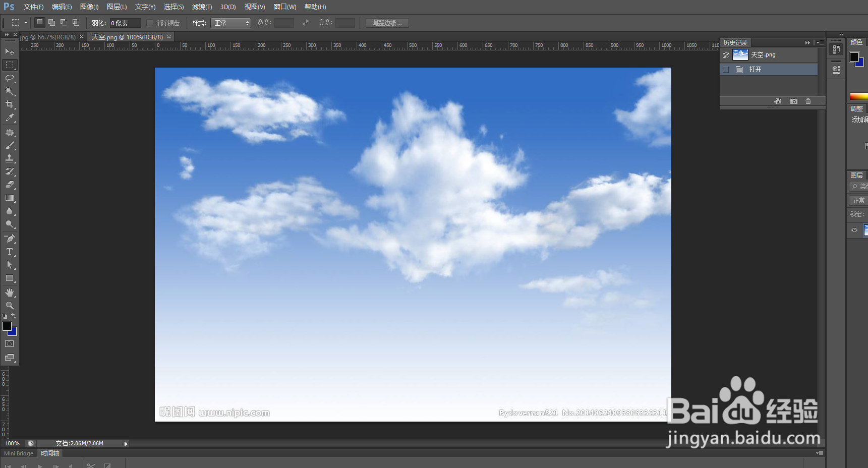The height and width of the screenshot is (468, 868).
Task: Open the 文件(F) menu
Action: [x=33, y=7]
